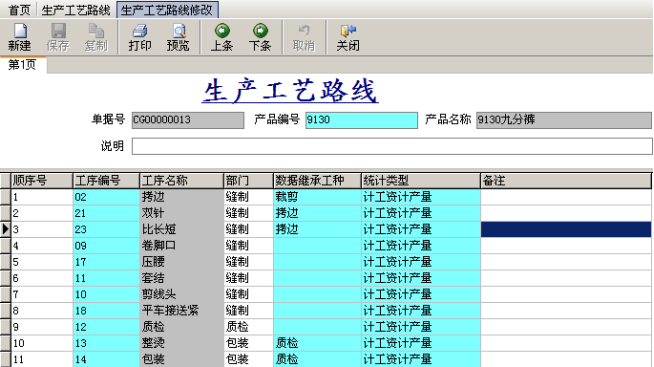Click 数据继承工种 cell '质检' in row 10
The height and width of the screenshot is (367, 654).
(317, 343)
